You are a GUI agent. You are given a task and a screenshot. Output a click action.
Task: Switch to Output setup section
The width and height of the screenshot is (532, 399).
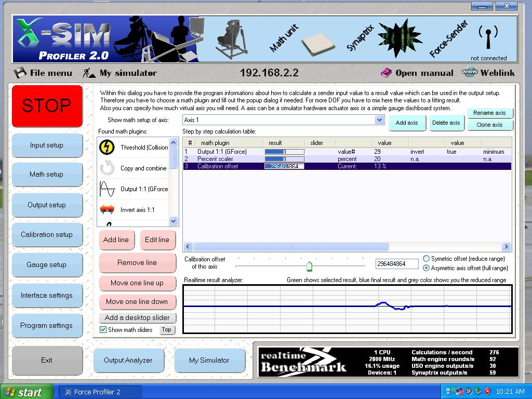coord(47,205)
